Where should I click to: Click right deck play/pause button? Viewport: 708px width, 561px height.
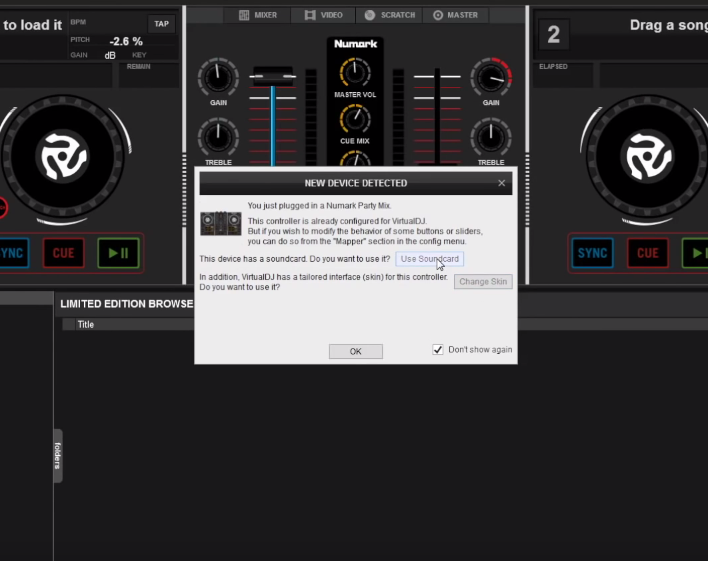pos(695,253)
